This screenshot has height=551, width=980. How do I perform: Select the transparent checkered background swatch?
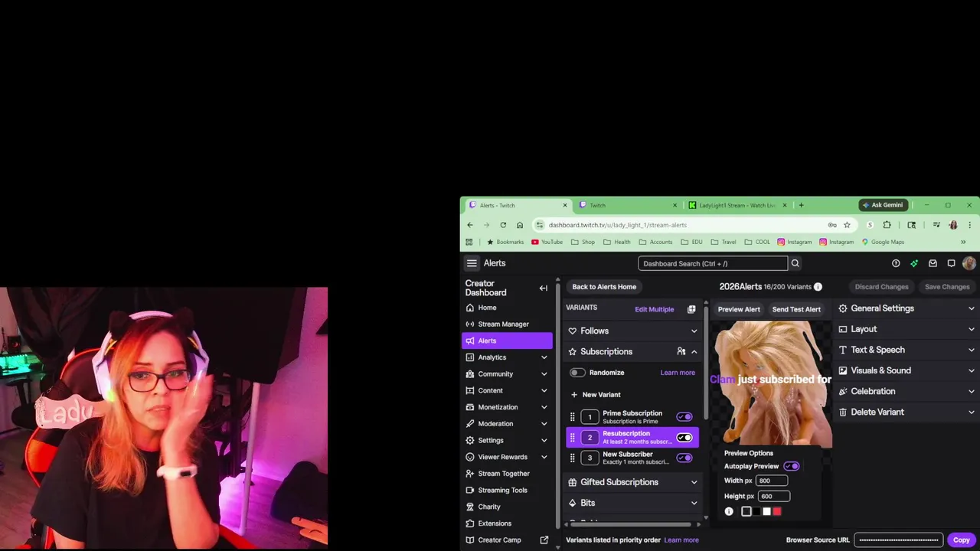pyautogui.click(x=746, y=511)
